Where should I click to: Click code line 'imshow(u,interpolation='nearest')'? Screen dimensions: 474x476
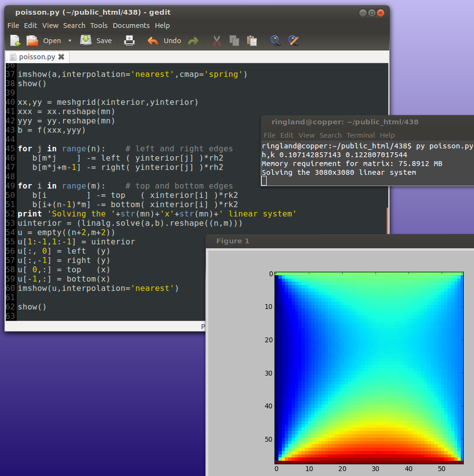[x=98, y=288]
